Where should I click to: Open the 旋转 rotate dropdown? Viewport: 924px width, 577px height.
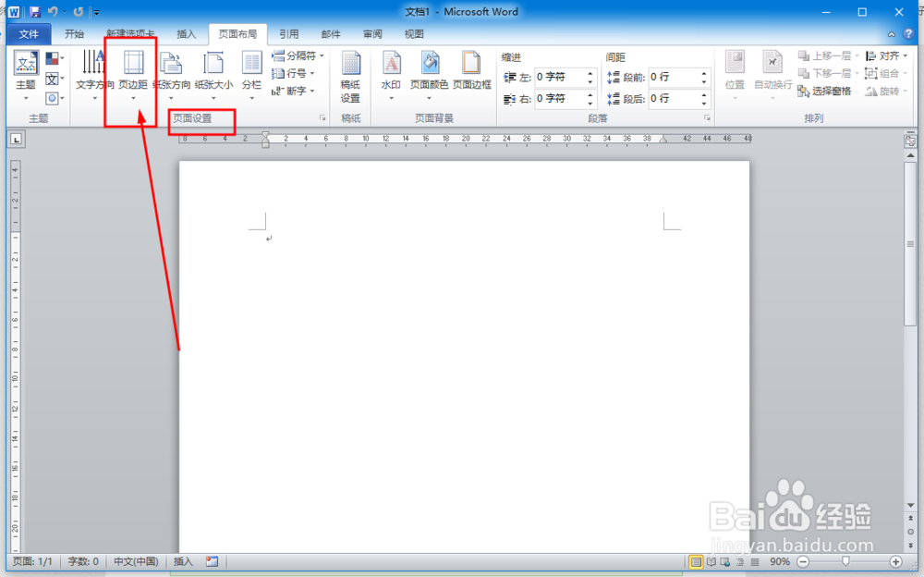[x=886, y=92]
